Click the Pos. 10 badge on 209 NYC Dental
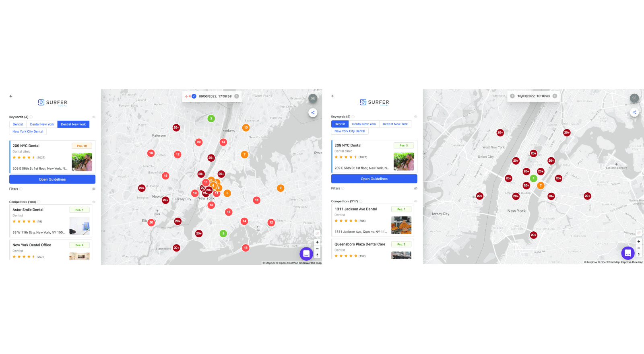Screen dimensions: 644x354 coord(82,146)
